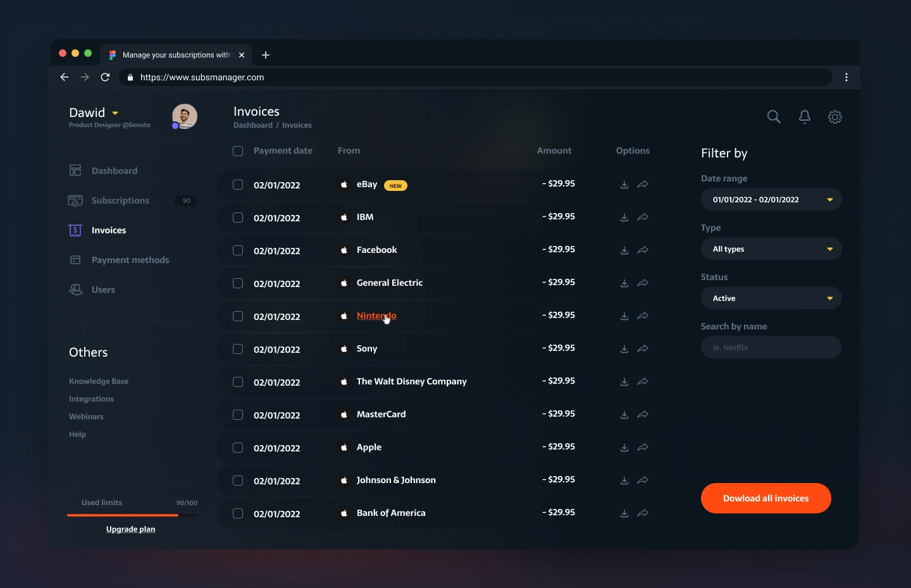Download the Johnson & Johnson invoice
The image size is (911, 588).
pos(624,481)
